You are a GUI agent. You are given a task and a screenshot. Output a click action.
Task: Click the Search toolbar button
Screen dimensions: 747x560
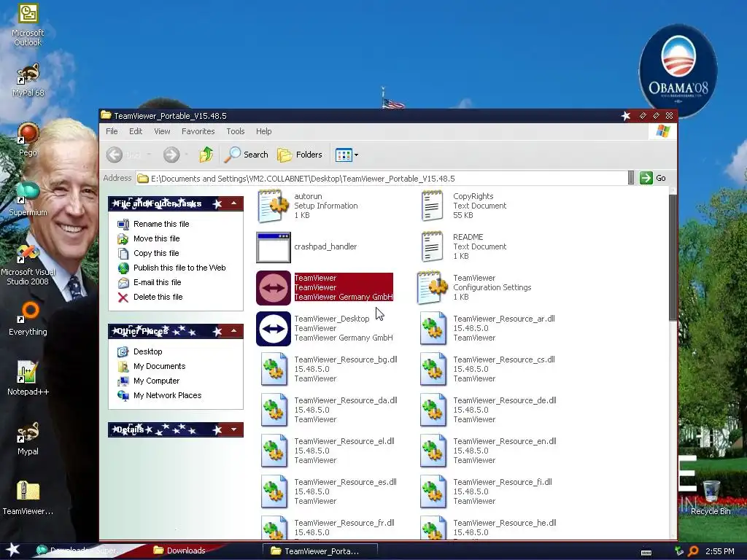click(x=247, y=155)
